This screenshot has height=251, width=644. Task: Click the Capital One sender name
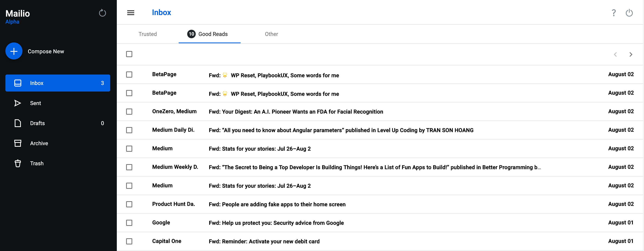167,241
